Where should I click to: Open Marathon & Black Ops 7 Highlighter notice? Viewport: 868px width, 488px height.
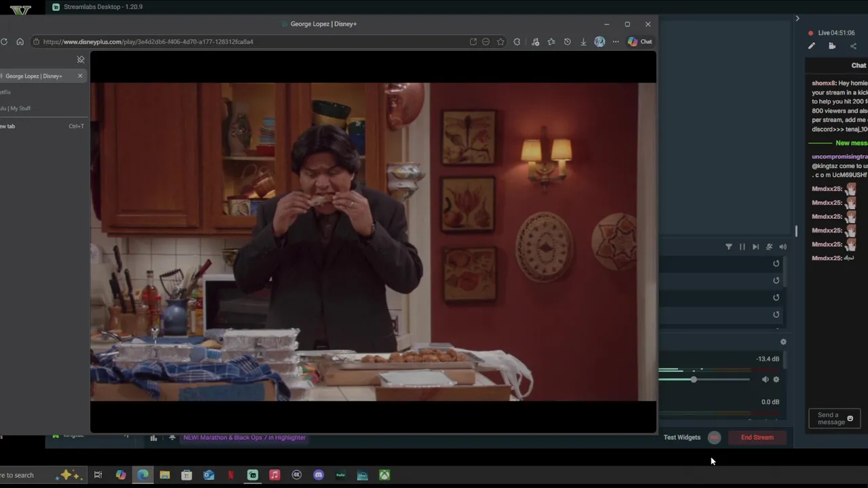point(244,437)
